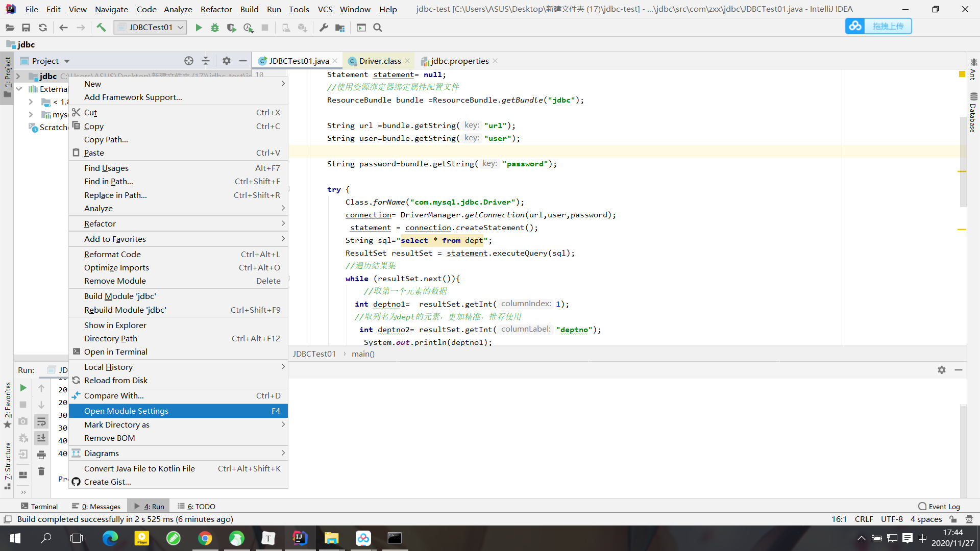This screenshot has width=980, height=551.
Task: Click the CRLF line separator indicator
Action: coord(864,519)
